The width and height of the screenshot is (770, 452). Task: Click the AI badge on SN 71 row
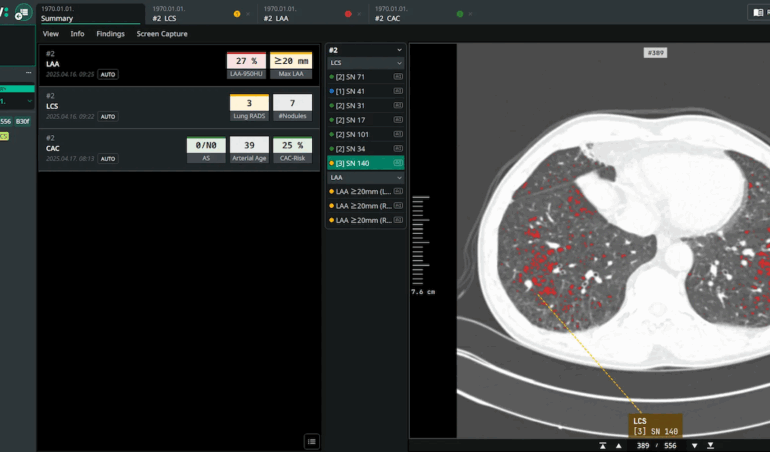397,77
